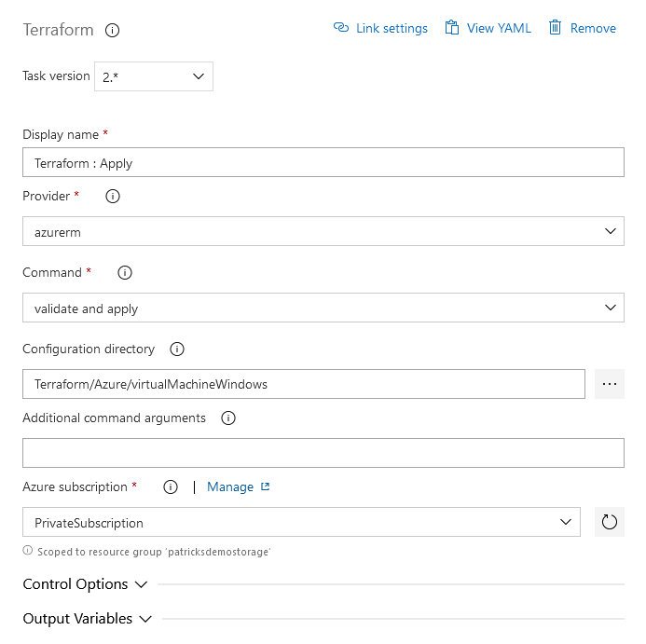Click the Terraform heading text
Image resolution: width=646 pixels, height=644 pixels.
click(58, 30)
